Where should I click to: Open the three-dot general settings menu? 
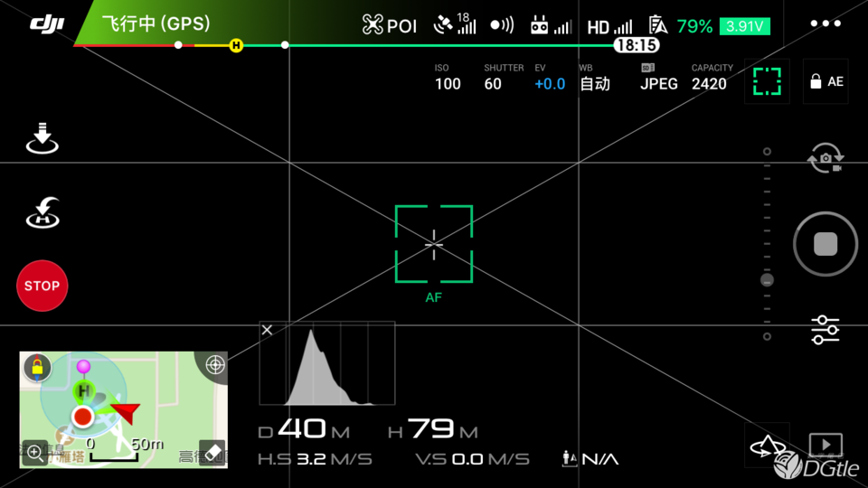point(825,24)
